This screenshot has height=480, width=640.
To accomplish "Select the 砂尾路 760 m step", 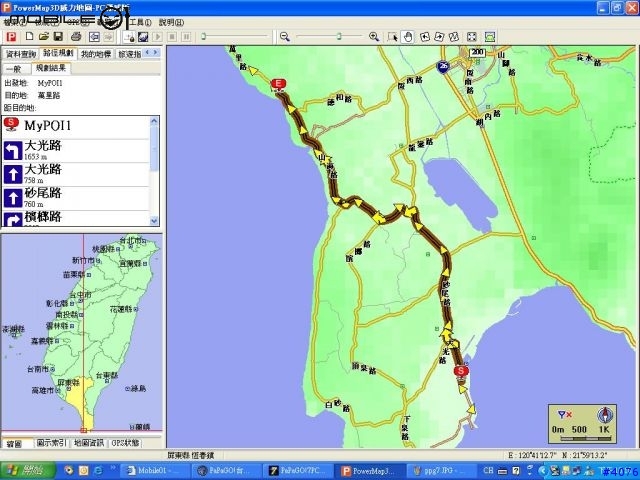I will (76, 198).
